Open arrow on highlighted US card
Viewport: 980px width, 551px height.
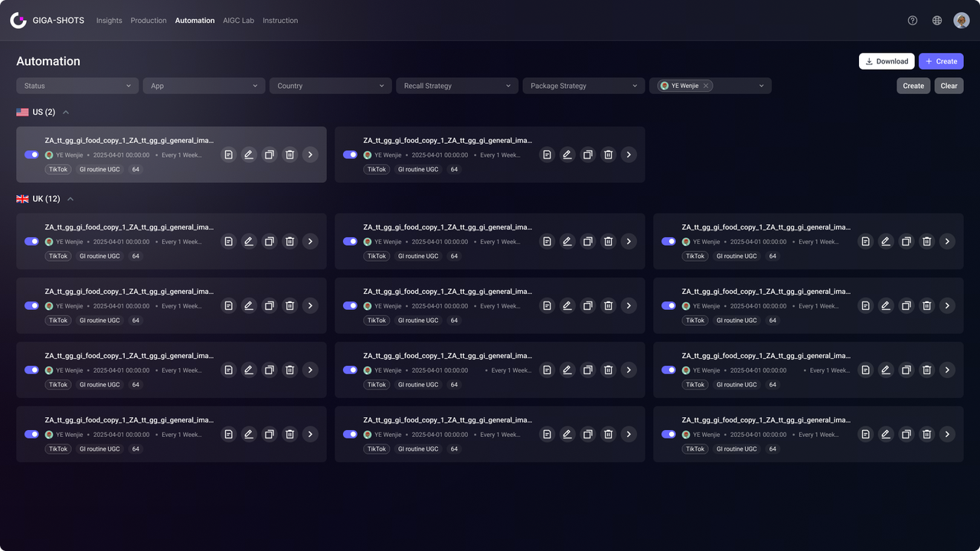(x=310, y=155)
